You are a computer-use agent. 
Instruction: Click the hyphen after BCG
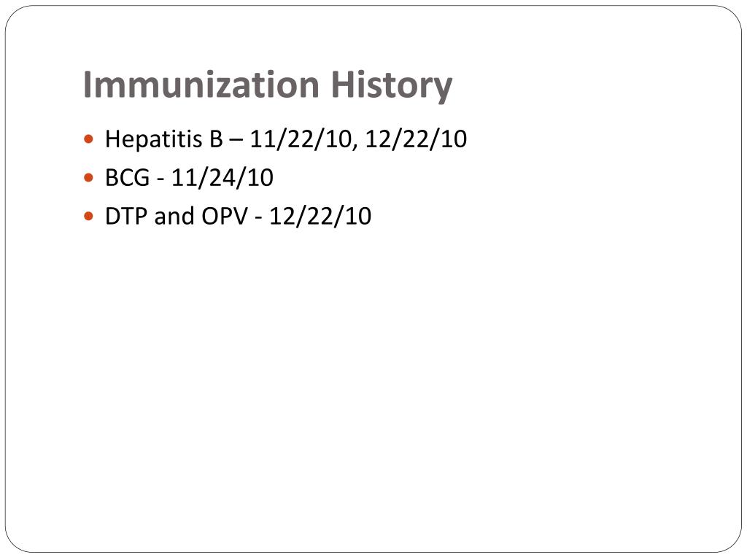(160, 181)
